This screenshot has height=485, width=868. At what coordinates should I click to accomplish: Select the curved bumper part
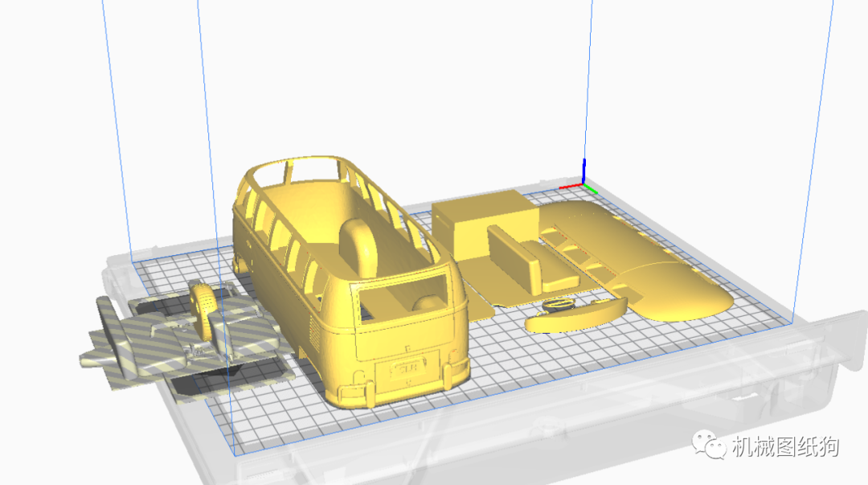tap(575, 317)
